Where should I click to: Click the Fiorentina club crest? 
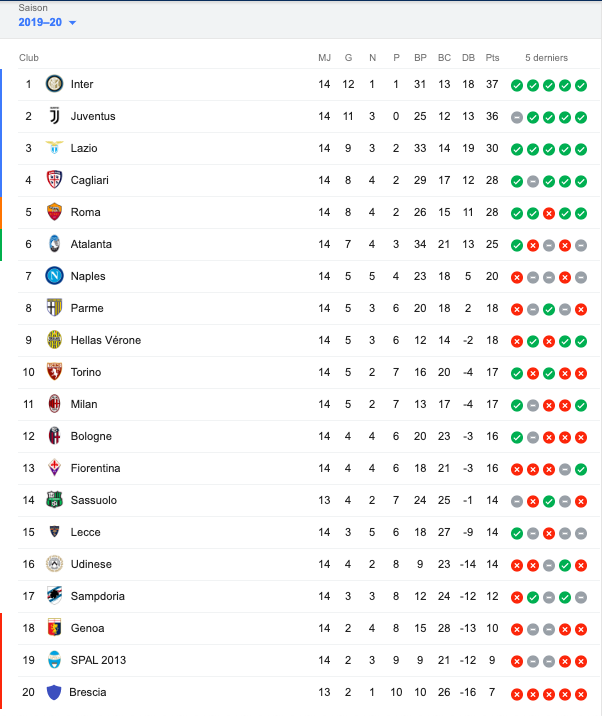55,468
